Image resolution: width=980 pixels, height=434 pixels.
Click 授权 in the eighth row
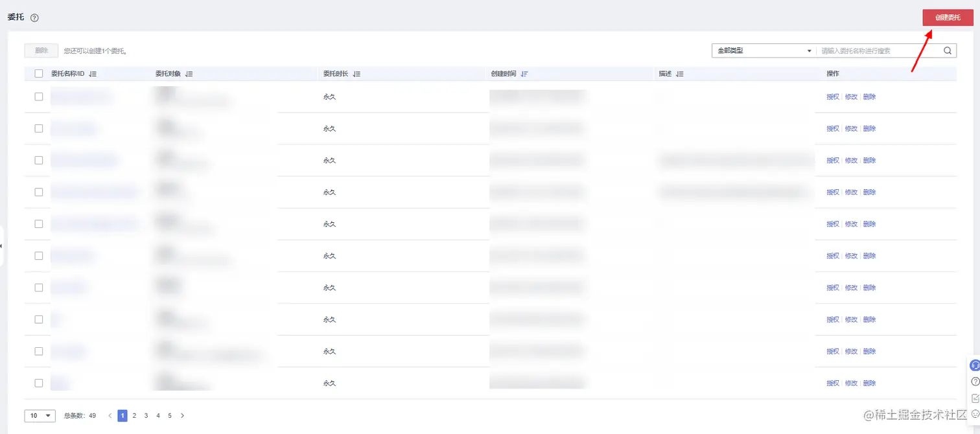pos(833,319)
